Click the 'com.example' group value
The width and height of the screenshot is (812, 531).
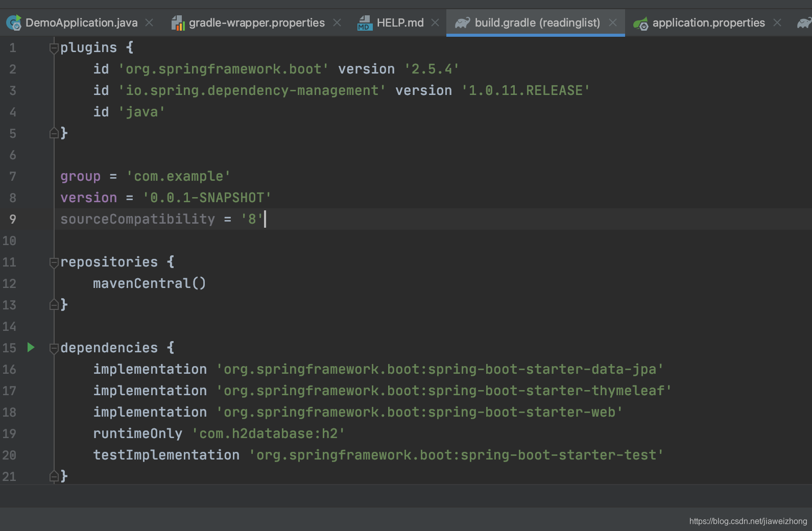click(x=179, y=176)
